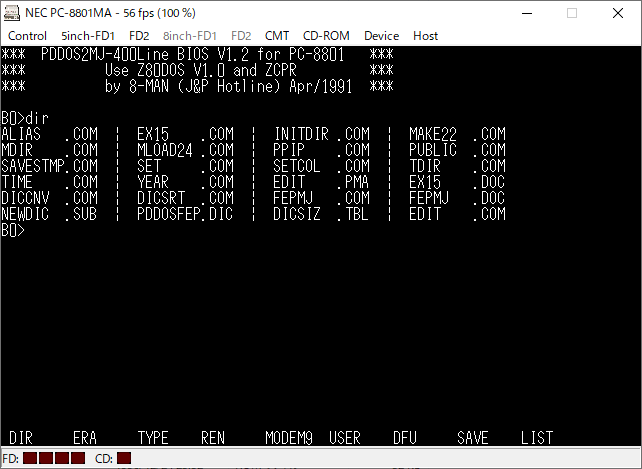The width and height of the screenshot is (642, 469).
Task: Click the DIR function key label
Action: (x=21, y=438)
